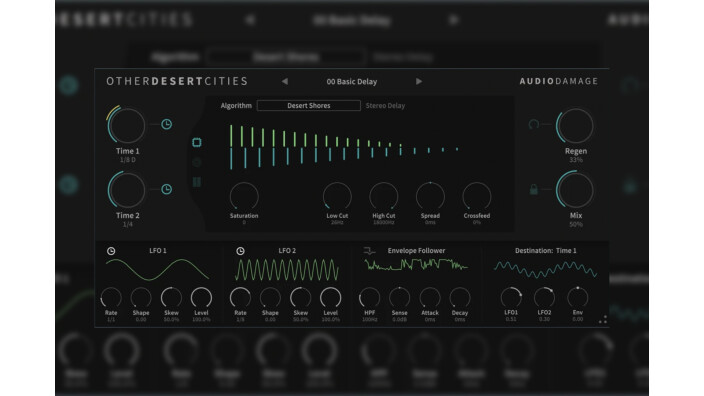The height and width of the screenshot is (396, 704).
Task: Click the LFO 1 section title
Action: [158, 251]
